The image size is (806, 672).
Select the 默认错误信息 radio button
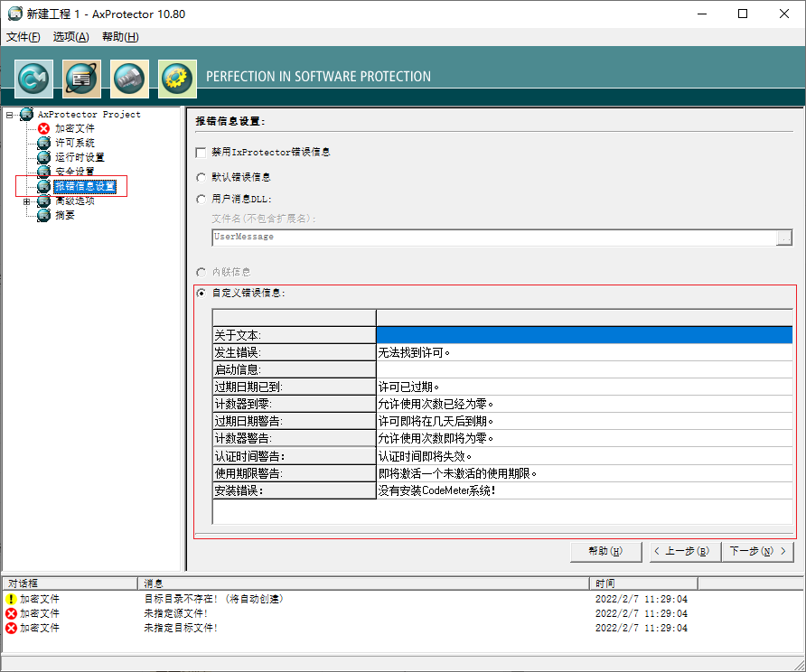pyautogui.click(x=201, y=178)
